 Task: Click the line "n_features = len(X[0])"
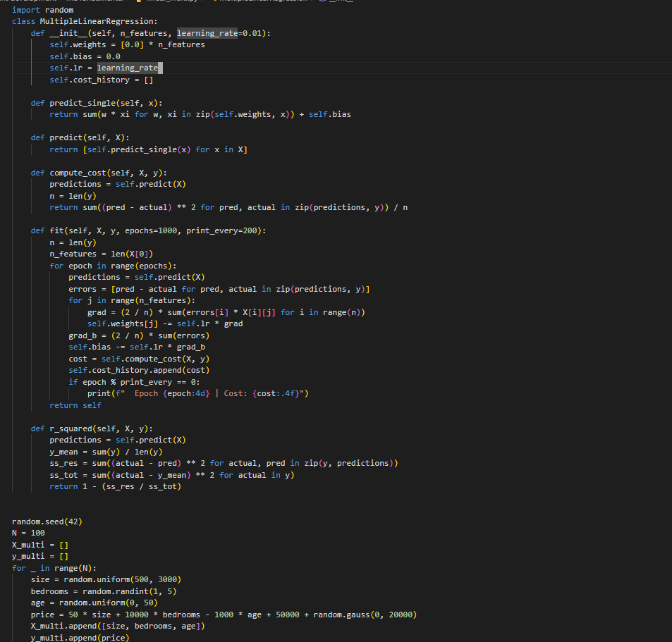101,254
